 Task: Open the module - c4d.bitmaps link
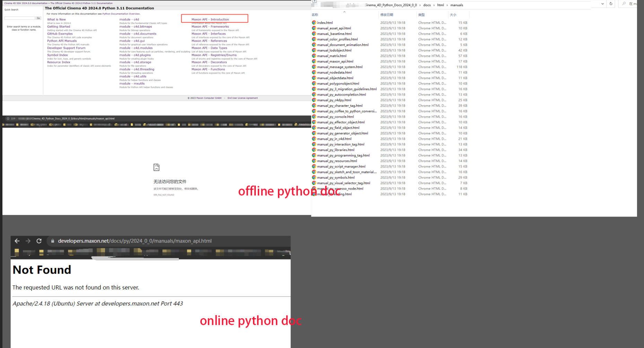pos(136,27)
